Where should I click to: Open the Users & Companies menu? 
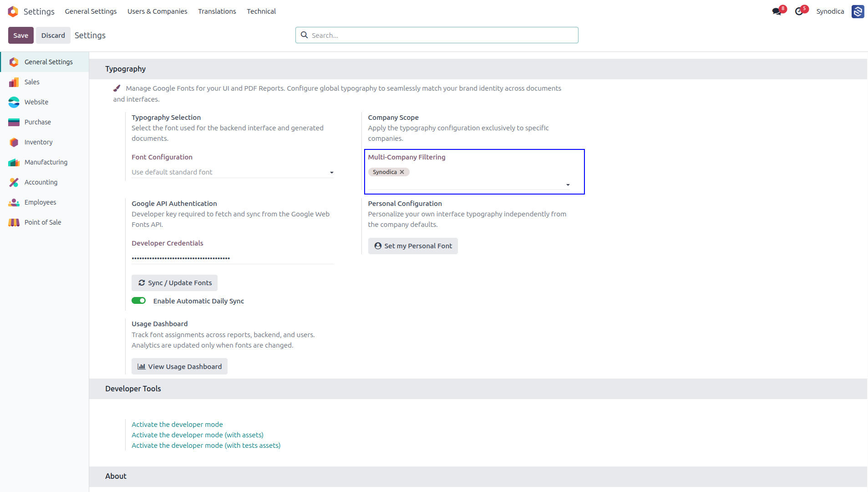(x=157, y=11)
